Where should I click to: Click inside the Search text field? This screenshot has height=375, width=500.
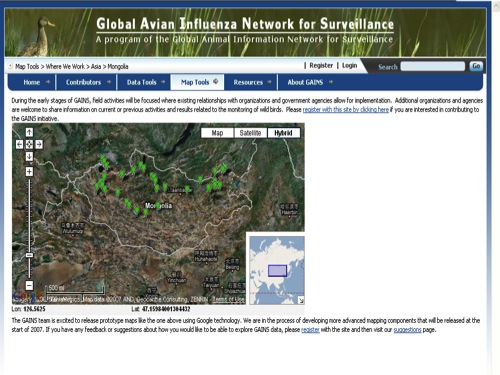[x=433, y=66]
